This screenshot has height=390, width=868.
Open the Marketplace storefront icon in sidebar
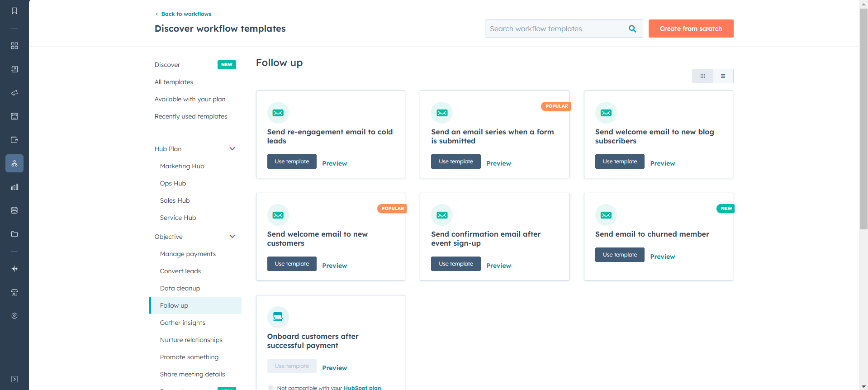tap(14, 292)
